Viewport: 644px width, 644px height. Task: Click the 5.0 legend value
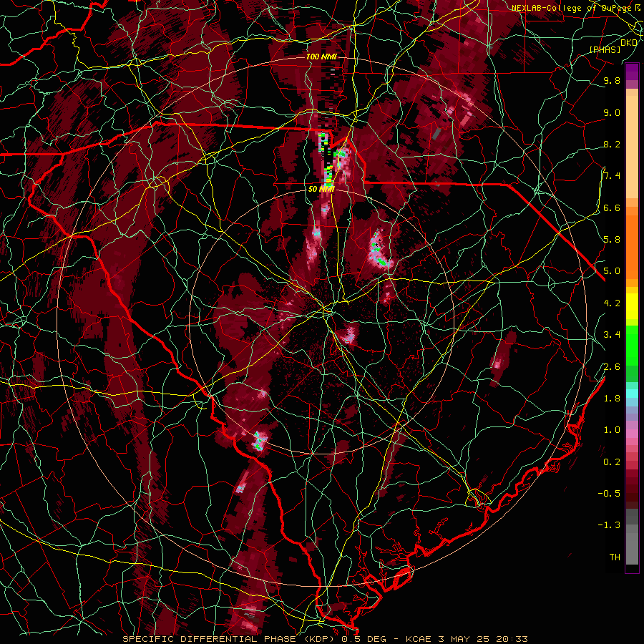tap(612, 271)
